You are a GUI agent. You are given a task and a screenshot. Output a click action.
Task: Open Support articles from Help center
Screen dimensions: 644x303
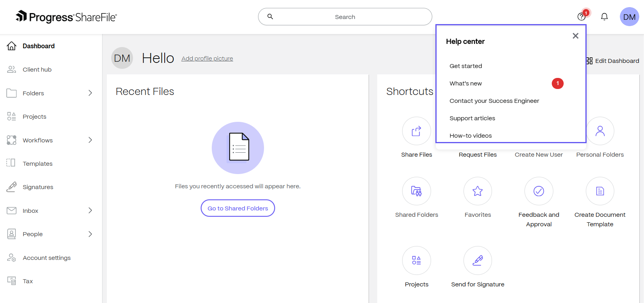tap(472, 118)
